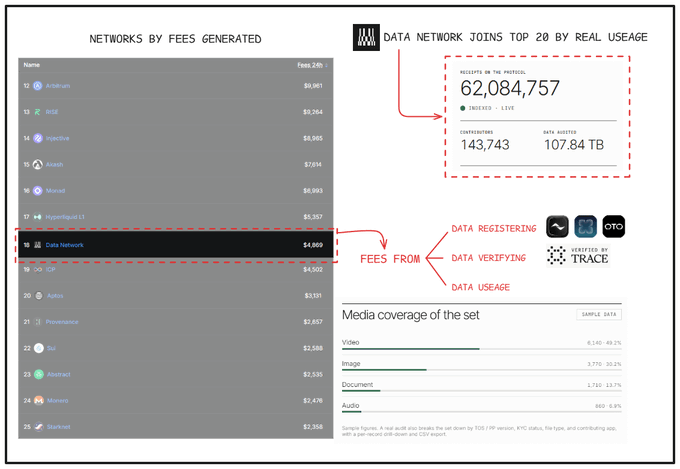Screen dimensions: 680x469
Task: Click the 62,084,757 receipts count
Action: point(510,89)
